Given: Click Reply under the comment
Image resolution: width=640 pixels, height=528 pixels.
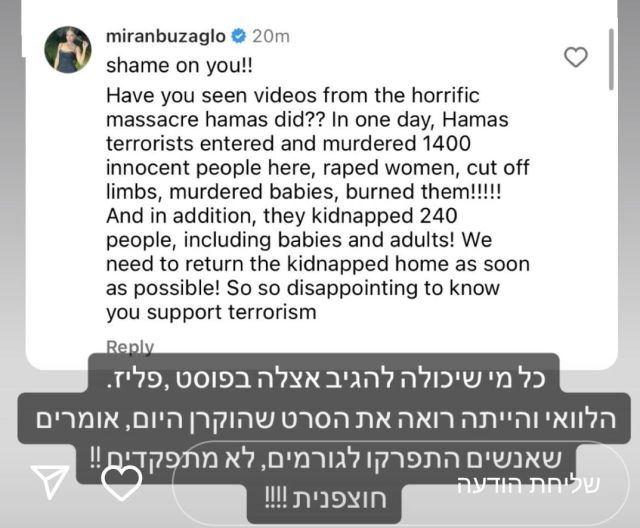Looking at the screenshot, I should click(x=130, y=347).
